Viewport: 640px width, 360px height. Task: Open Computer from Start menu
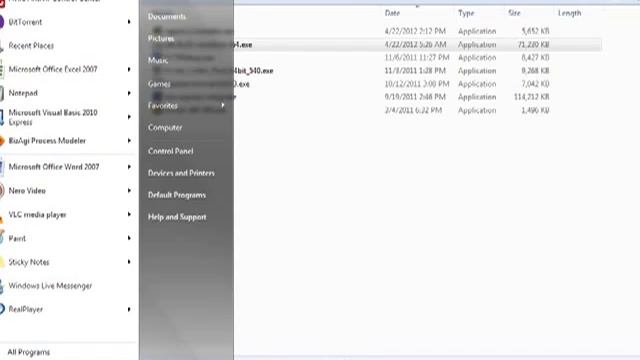[x=165, y=128]
